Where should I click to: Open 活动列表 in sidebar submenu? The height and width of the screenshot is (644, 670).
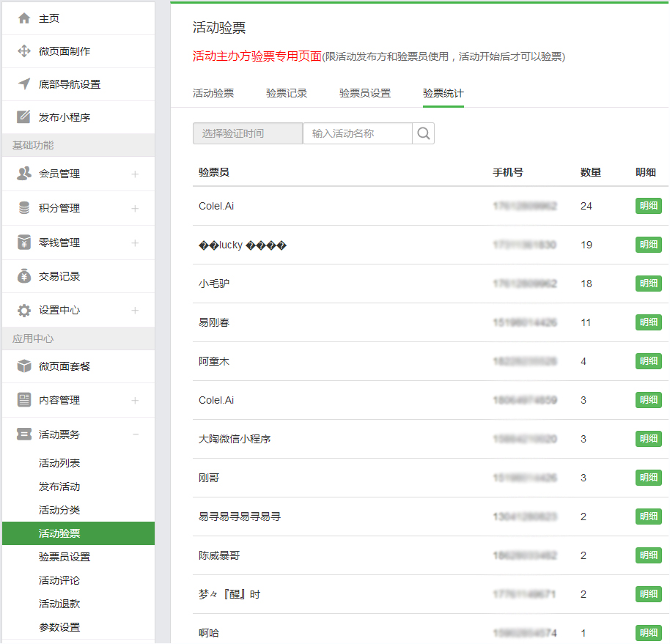(59, 463)
